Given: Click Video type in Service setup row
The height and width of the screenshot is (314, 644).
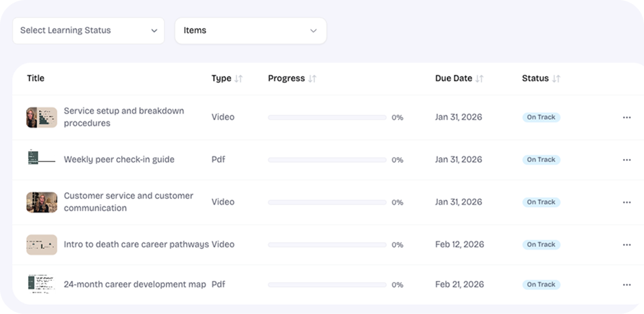Looking at the screenshot, I should [x=223, y=117].
